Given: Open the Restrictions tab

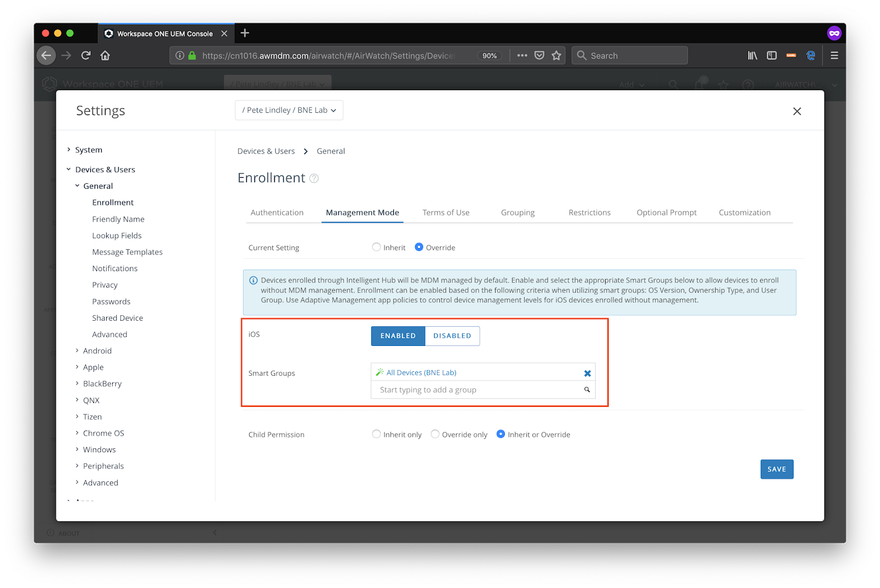Looking at the screenshot, I should 590,213.
